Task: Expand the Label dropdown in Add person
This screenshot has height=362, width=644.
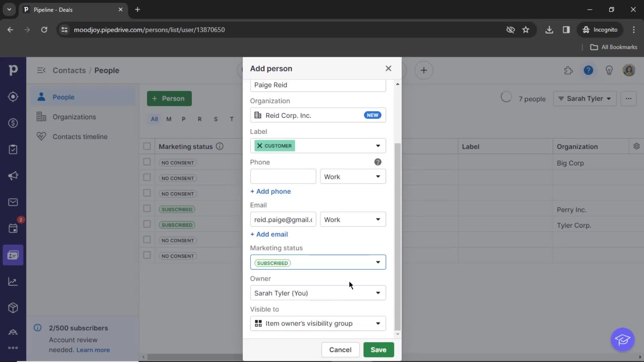Action: coord(378,145)
